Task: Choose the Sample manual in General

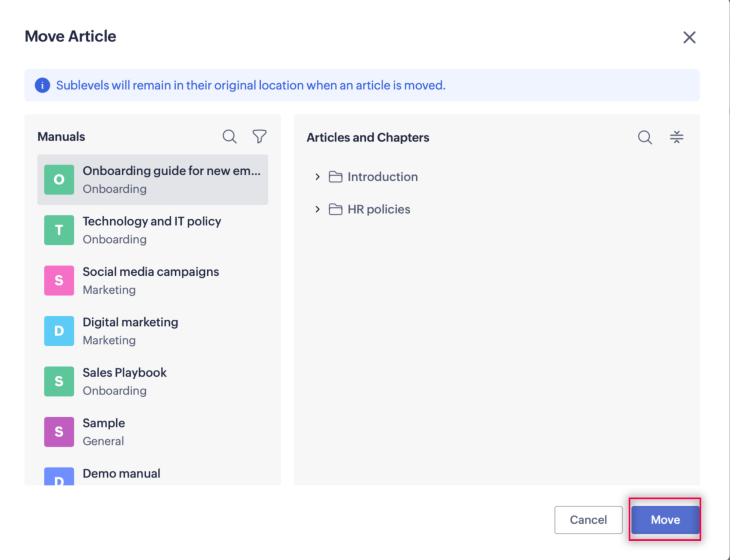Action: point(104,431)
